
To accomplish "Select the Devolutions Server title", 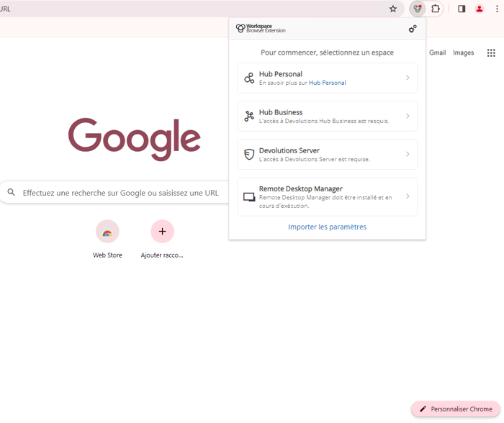I will click(289, 150).
